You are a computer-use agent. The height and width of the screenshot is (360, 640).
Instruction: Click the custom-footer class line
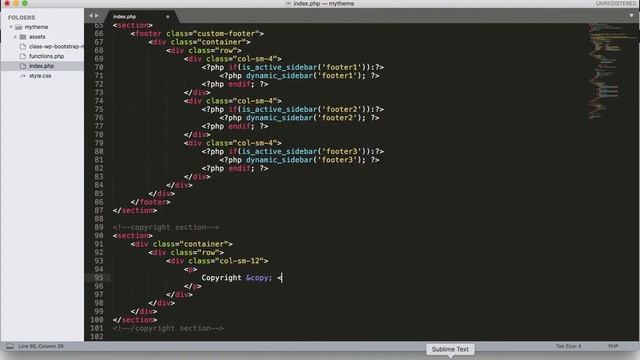[197, 33]
